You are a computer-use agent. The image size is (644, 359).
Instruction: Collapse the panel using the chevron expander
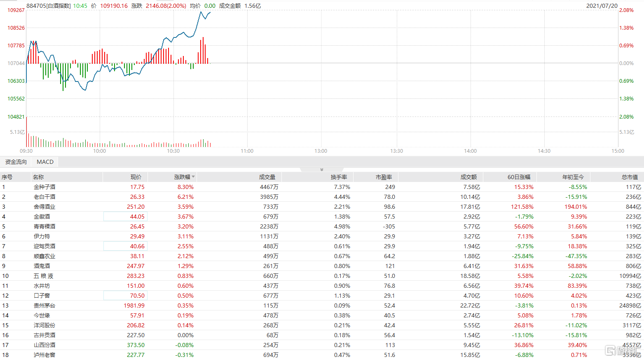tap(322, 170)
